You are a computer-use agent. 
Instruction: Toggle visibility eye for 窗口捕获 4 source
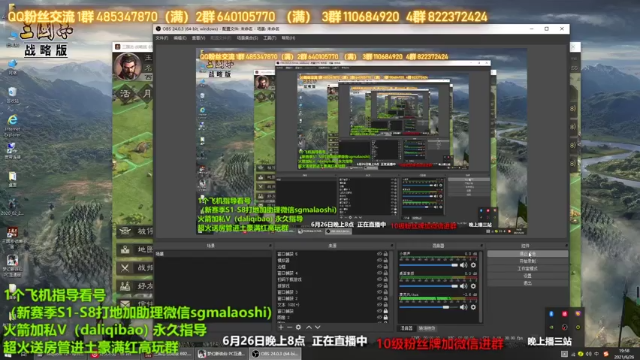point(379,273)
